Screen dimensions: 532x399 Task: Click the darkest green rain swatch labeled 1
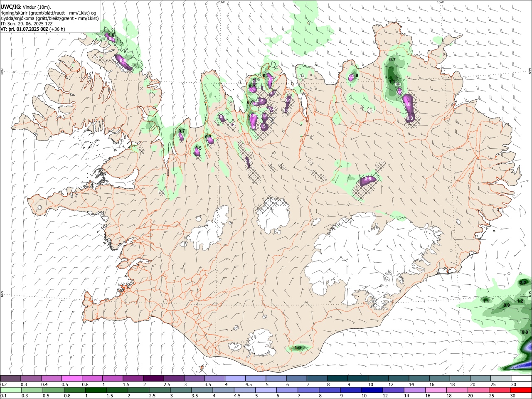coord(96,389)
